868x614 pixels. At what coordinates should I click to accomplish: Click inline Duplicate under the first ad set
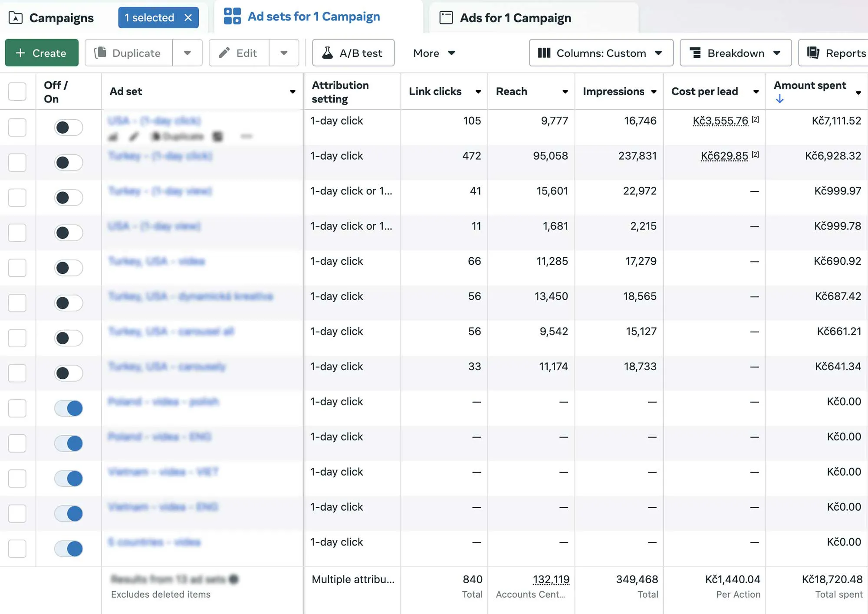[177, 137]
